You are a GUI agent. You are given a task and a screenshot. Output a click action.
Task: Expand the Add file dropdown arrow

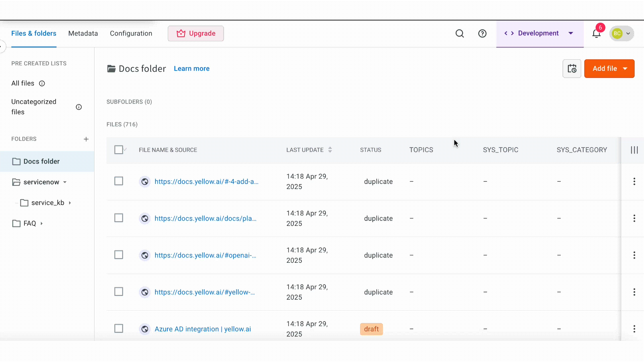(x=625, y=69)
